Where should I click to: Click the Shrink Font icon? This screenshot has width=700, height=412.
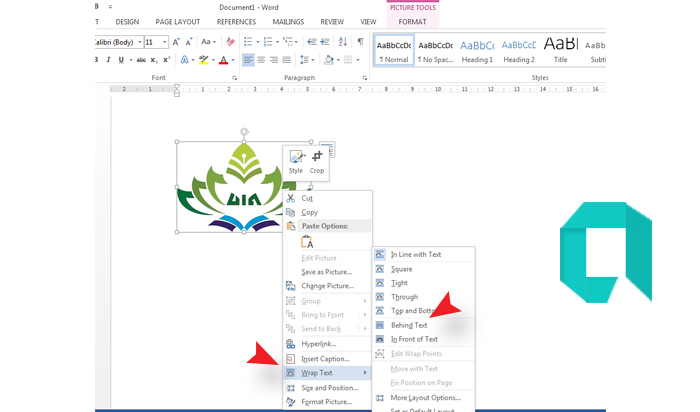[189, 42]
